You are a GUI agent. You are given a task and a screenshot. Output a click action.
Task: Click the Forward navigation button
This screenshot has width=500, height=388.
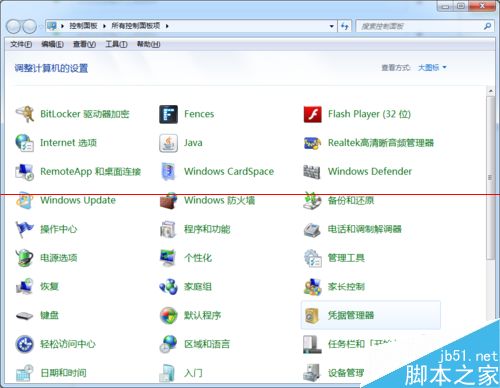(x=29, y=26)
